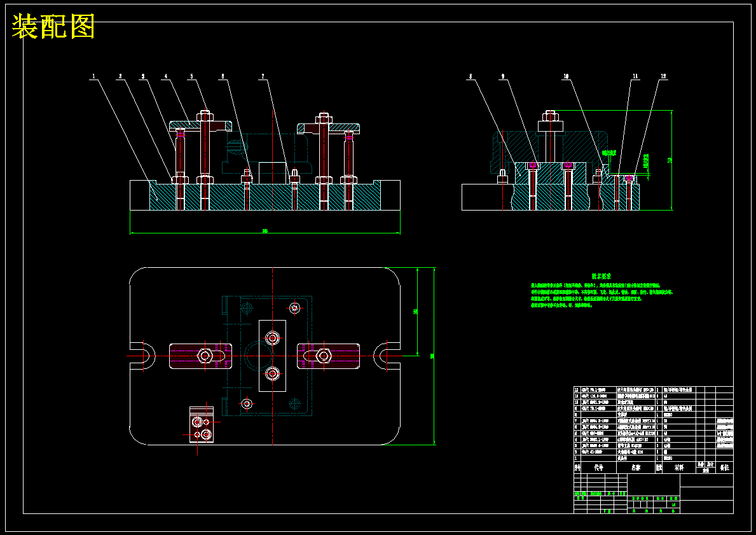Image resolution: width=756 pixels, height=535 pixels.
Task: Click the first line of technical requirements text
Action: point(595,286)
